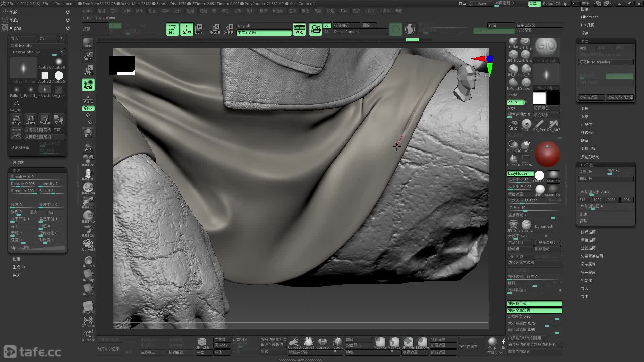Pick the SliceCirc brush

(513, 146)
